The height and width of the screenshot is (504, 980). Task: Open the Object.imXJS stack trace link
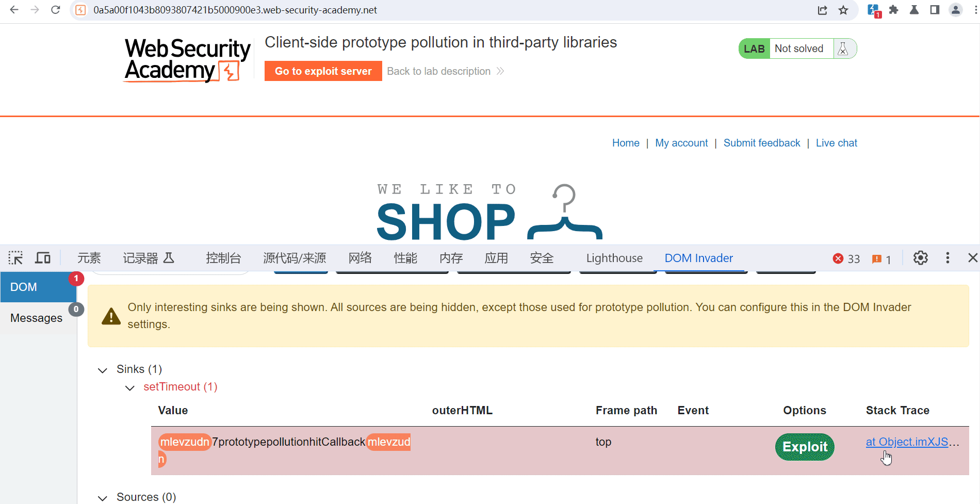click(x=907, y=442)
